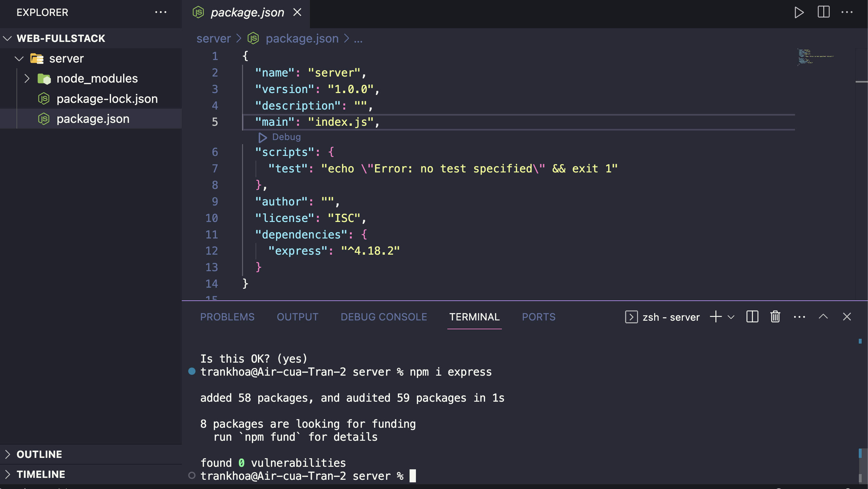Click server in the breadcrumb path
The width and height of the screenshot is (868, 489).
(x=214, y=39)
